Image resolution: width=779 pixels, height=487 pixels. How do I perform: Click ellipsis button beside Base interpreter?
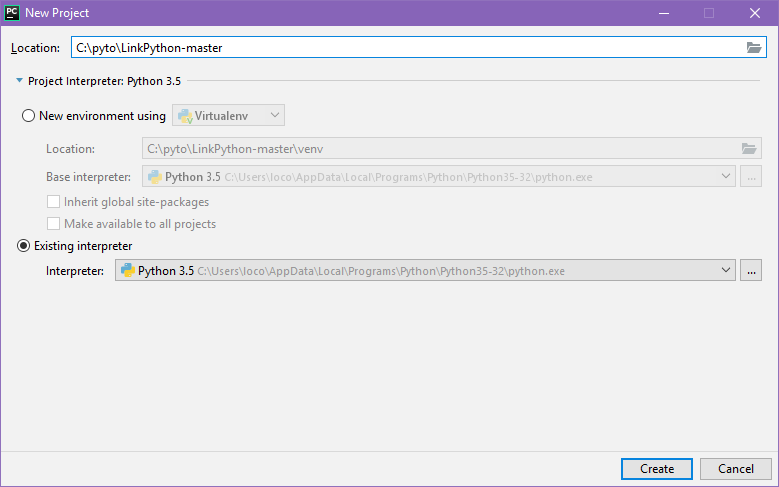tap(751, 177)
